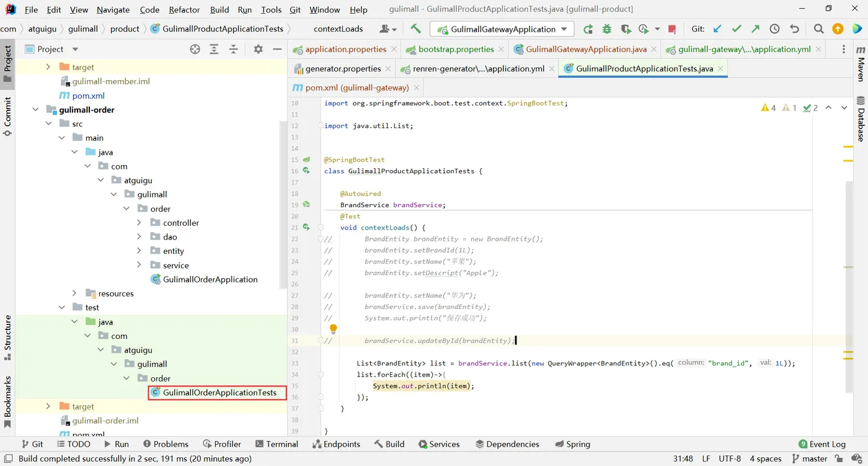The image size is (868, 466).
Task: Rerun the application using the green run icon
Action: 588,29
